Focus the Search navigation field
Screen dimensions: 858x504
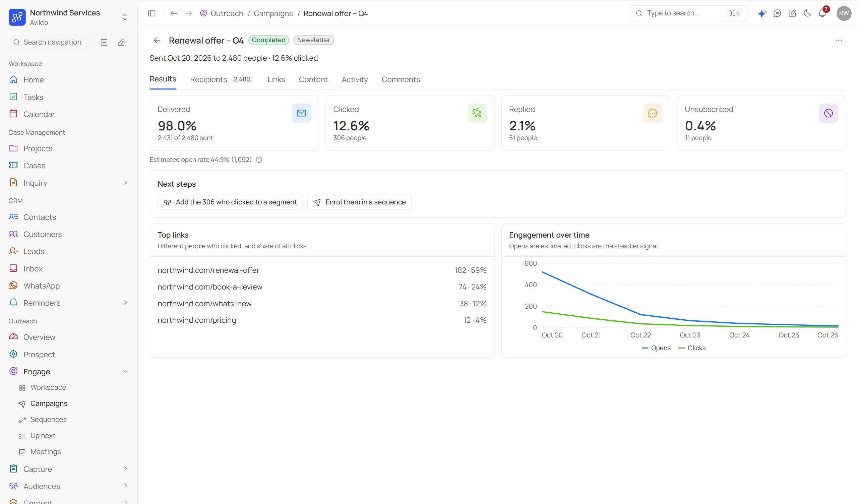click(51, 42)
